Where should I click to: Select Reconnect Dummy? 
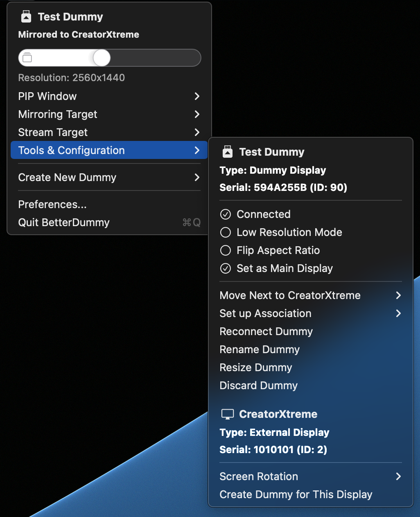tap(266, 331)
